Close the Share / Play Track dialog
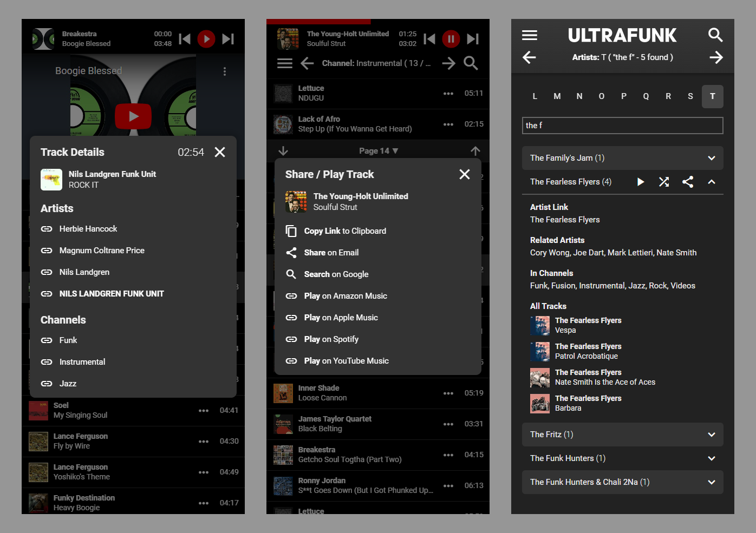This screenshot has width=756, height=533. click(465, 174)
